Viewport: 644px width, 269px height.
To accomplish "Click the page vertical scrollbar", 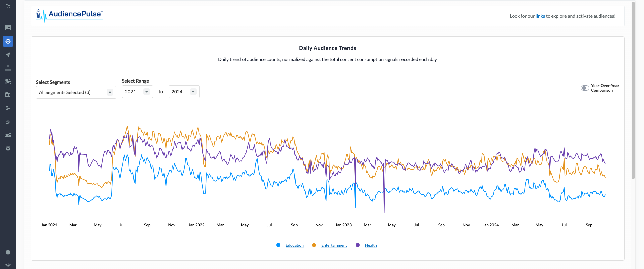I will coord(633,90).
